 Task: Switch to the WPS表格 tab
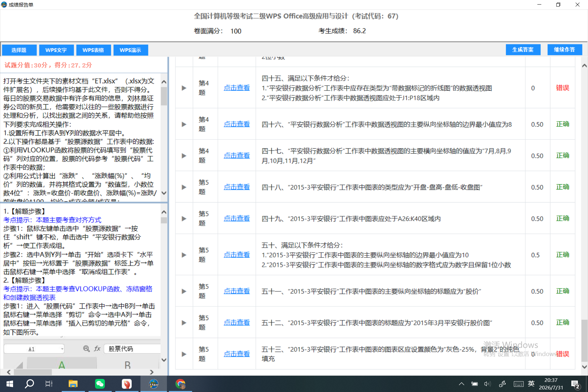(93, 50)
